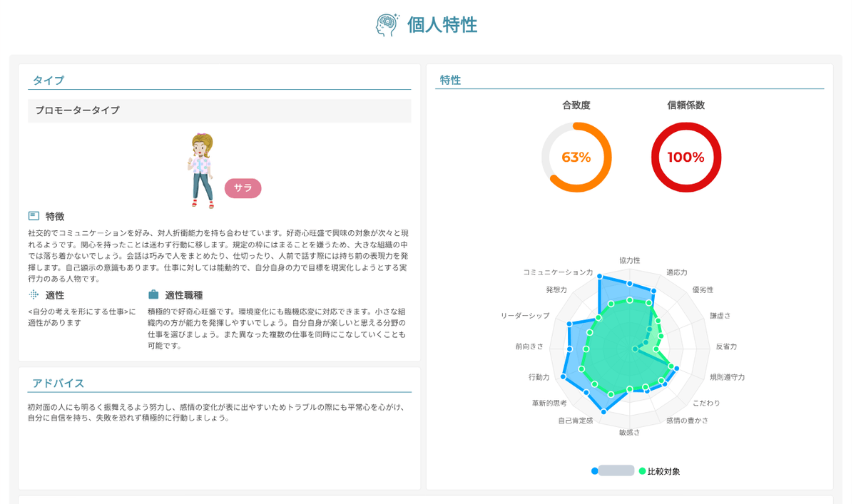Click the プロモータータイプ type bar

(x=220, y=110)
